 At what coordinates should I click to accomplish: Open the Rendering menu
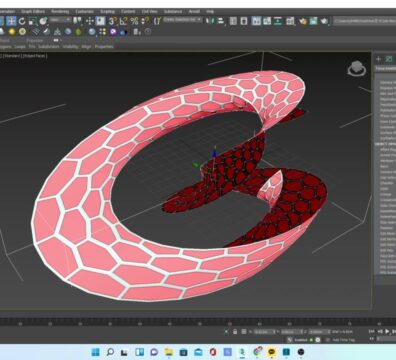click(x=60, y=11)
